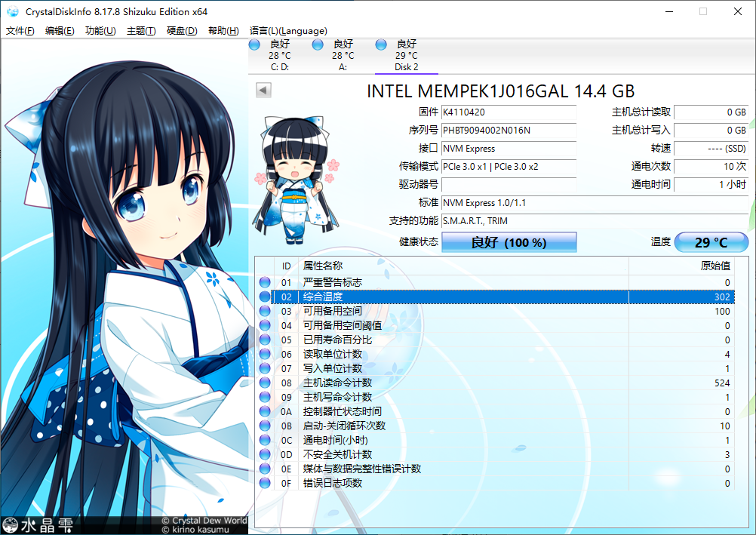756x535 pixels.
Task: Click the status orb for 0C 通电时间(小时)
Action: point(265,440)
